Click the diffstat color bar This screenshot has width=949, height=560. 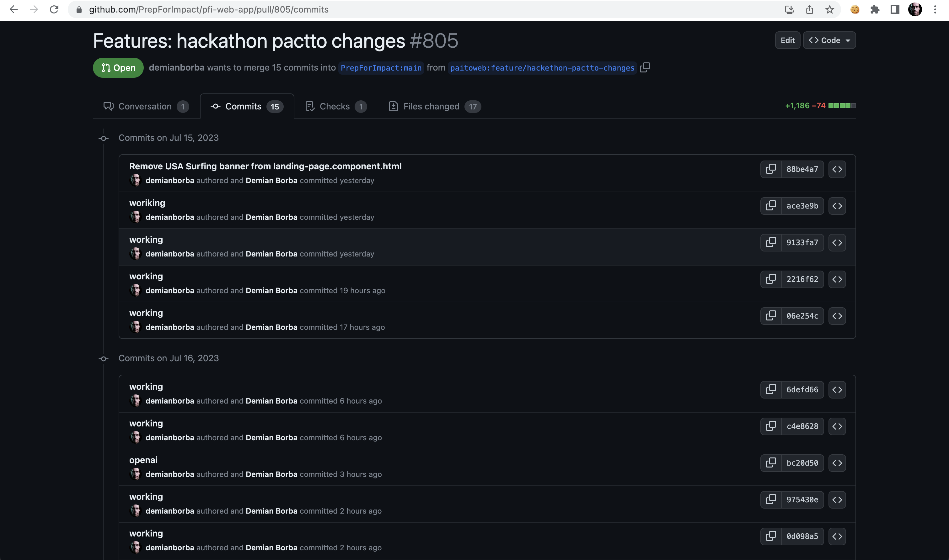(x=842, y=106)
